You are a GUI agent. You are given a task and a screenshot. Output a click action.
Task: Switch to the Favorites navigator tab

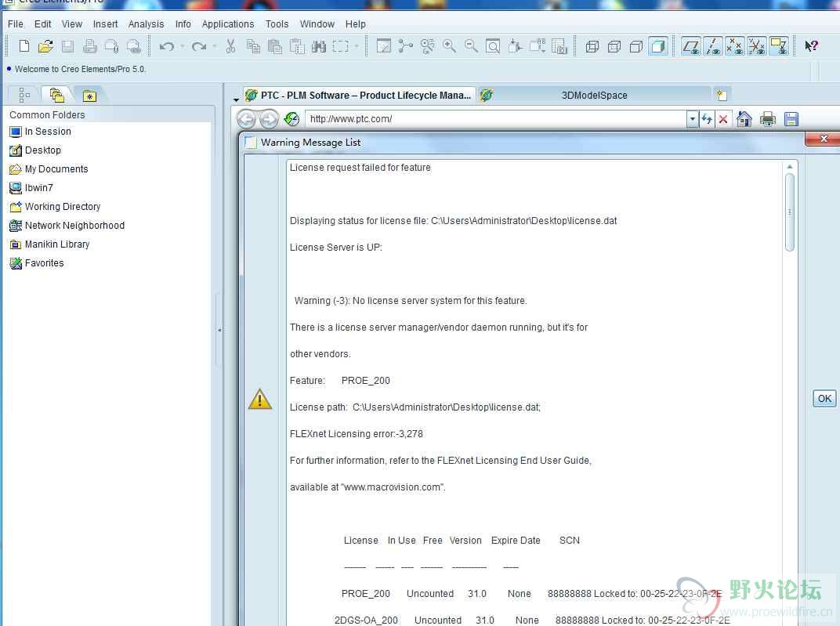89,96
